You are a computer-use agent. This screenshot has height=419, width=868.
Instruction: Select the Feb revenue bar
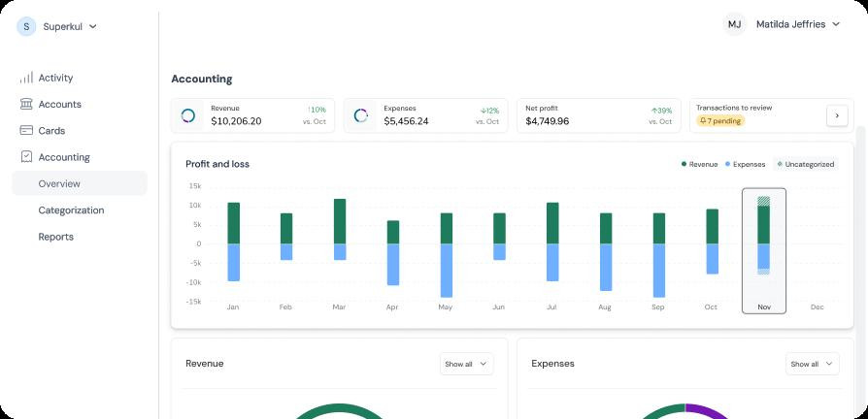click(x=286, y=228)
